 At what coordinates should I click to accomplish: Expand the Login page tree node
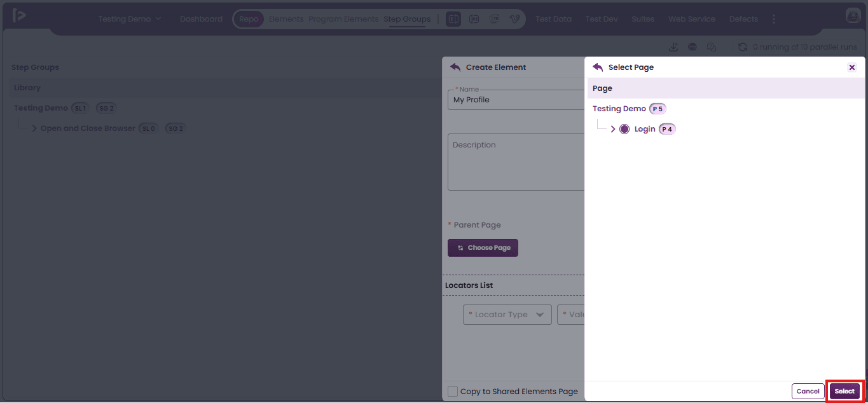[x=613, y=129]
